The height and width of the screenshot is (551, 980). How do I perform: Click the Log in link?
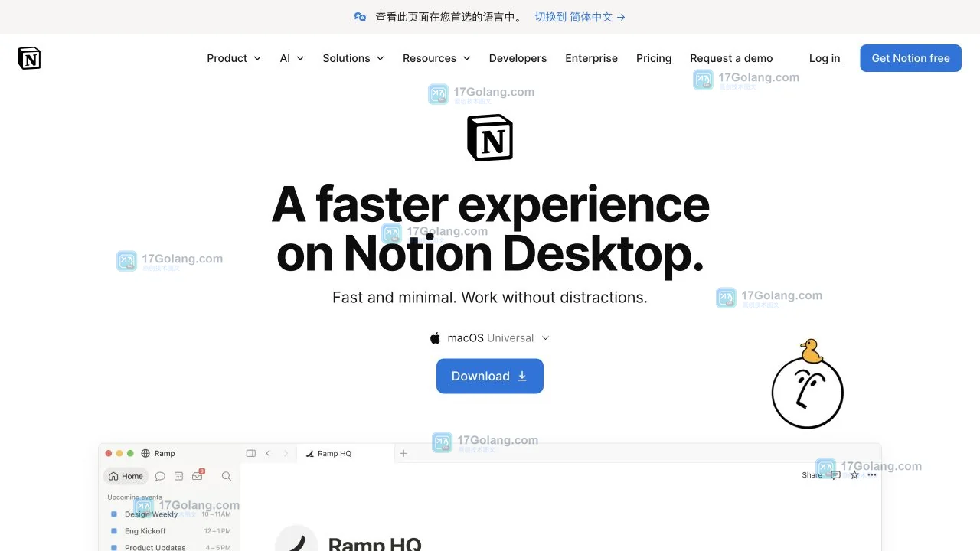point(825,58)
